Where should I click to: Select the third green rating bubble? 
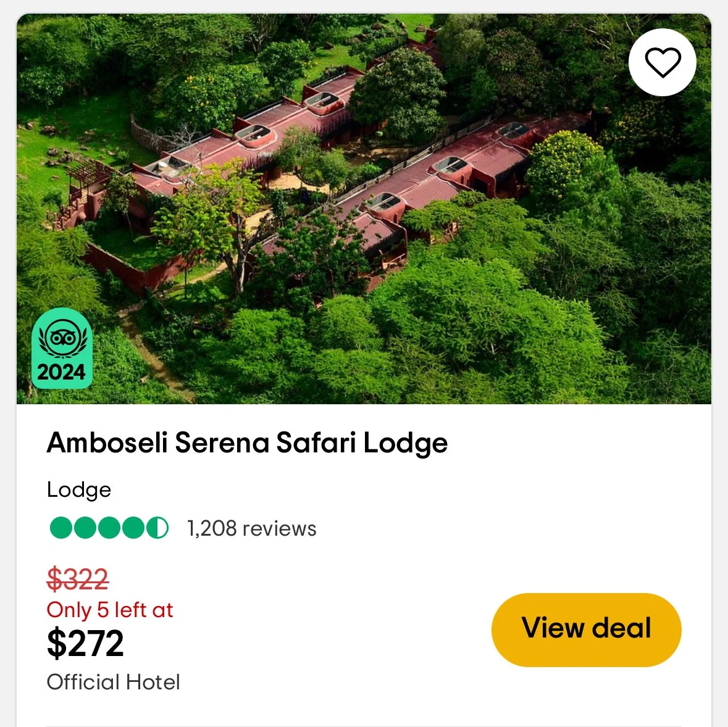coord(109,528)
